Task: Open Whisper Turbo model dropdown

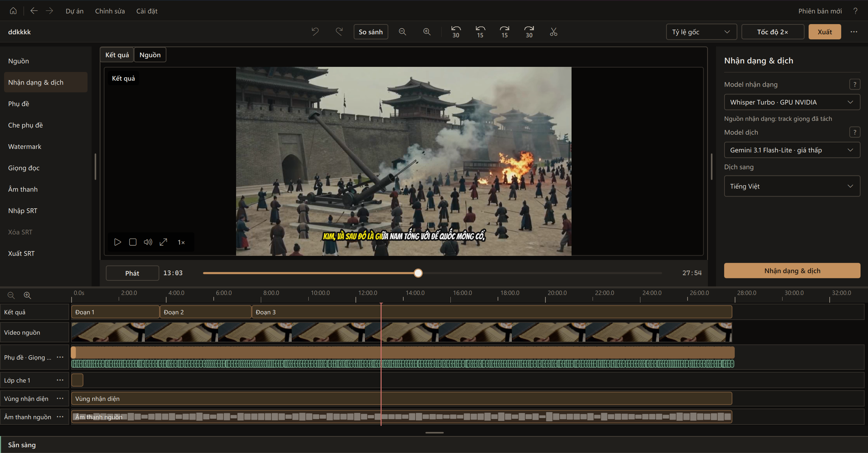Action: (x=792, y=102)
